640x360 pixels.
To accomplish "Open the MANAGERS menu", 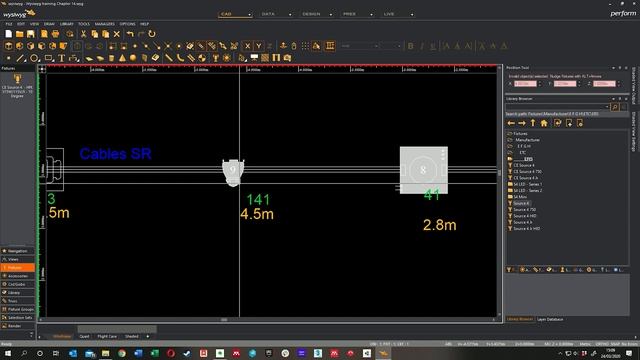I will pyautogui.click(x=105, y=24).
